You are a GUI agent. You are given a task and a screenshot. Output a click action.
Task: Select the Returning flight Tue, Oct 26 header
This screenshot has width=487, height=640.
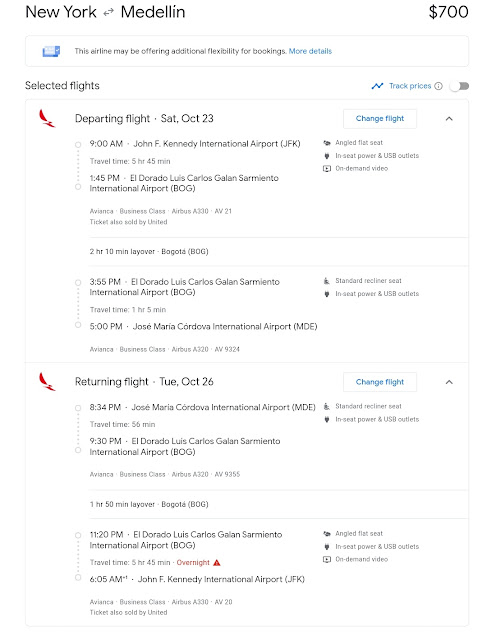coord(144,382)
